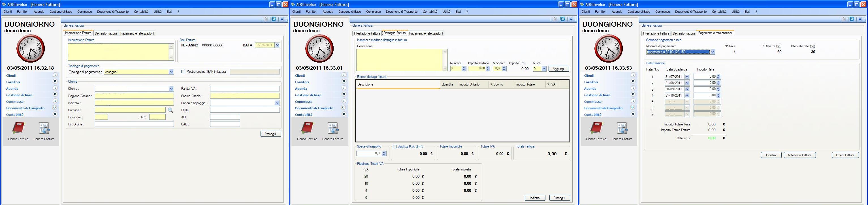Enable Mostra codice IBAN in fattura checkbox

183,72
